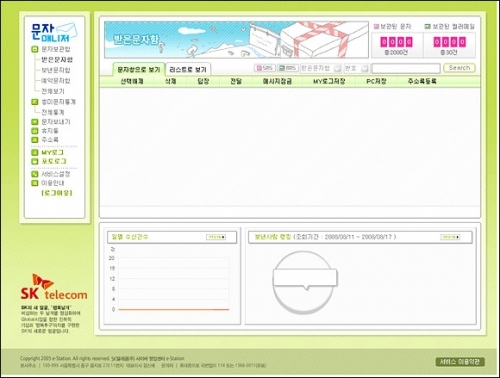Open 예약문자함 in the sidebar tree
Image resolution: width=500 pixels, height=378 pixels.
(x=56, y=81)
